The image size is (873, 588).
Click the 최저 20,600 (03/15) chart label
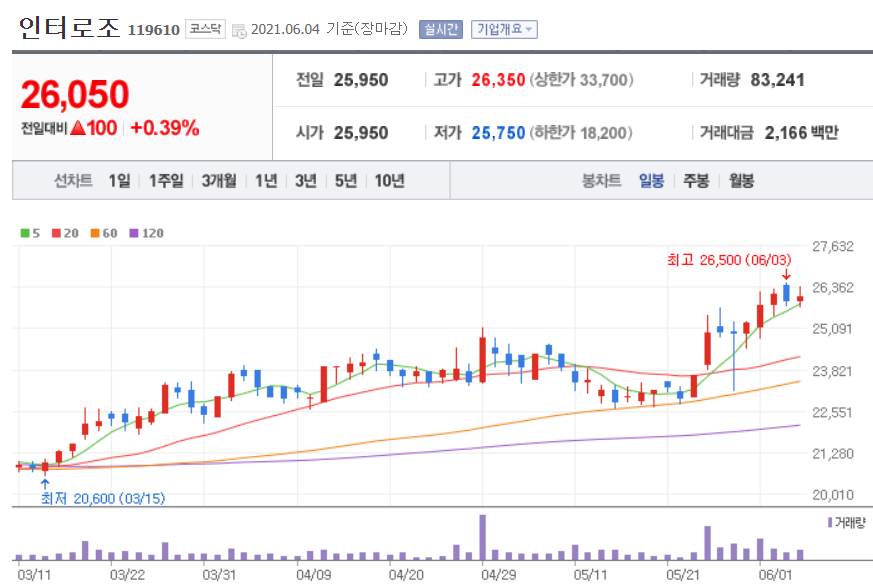[103, 498]
